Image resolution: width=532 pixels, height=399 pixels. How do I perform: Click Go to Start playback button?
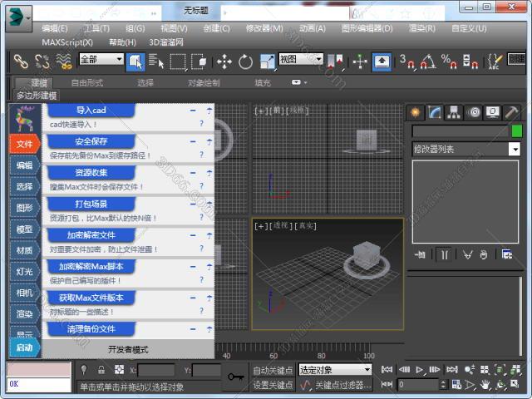pyautogui.click(x=387, y=369)
